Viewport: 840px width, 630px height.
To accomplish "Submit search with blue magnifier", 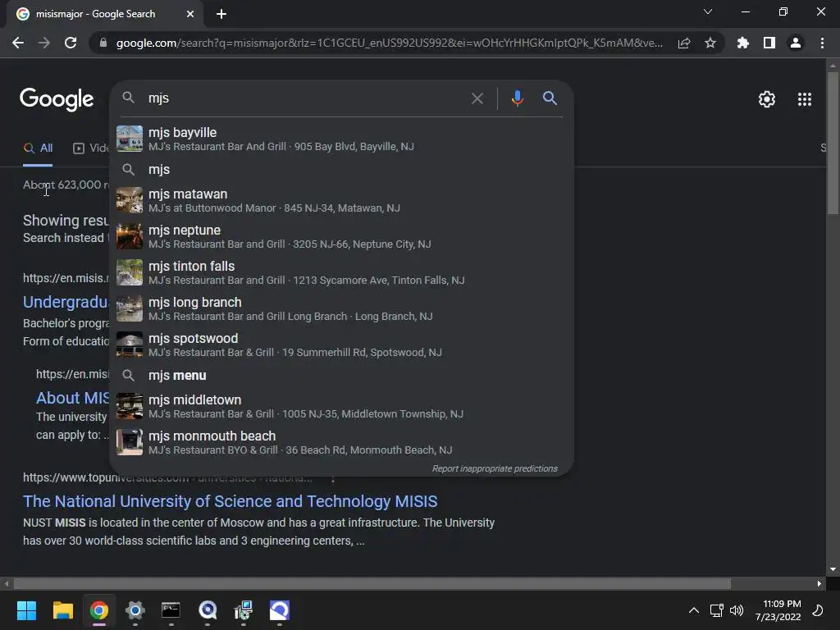I will (x=550, y=98).
